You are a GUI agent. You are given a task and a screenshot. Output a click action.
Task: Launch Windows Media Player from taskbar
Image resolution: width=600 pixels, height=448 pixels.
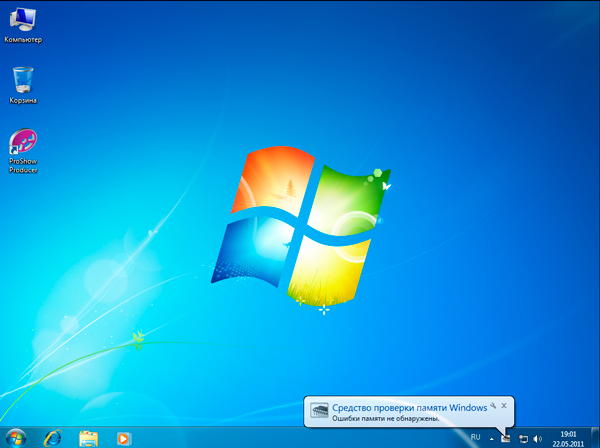point(123,438)
